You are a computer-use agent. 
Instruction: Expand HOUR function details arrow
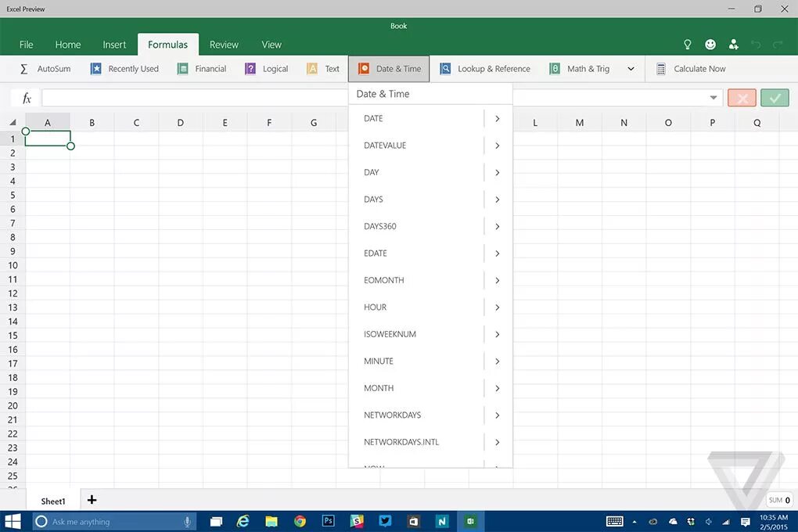(x=498, y=307)
